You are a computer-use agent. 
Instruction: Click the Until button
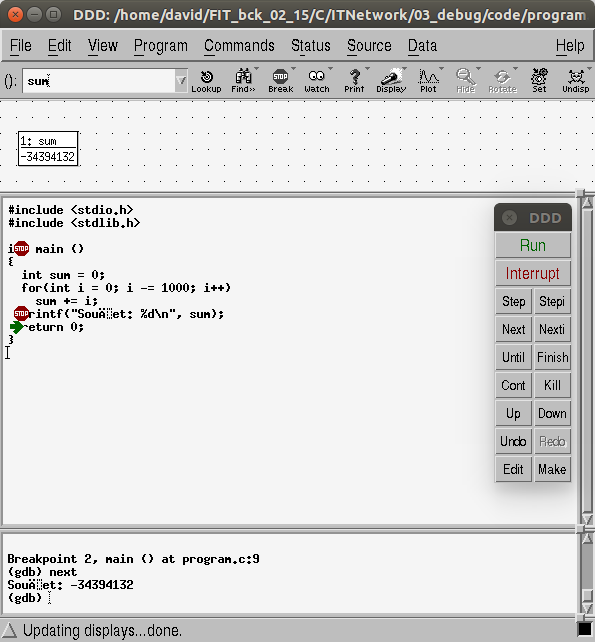514,357
